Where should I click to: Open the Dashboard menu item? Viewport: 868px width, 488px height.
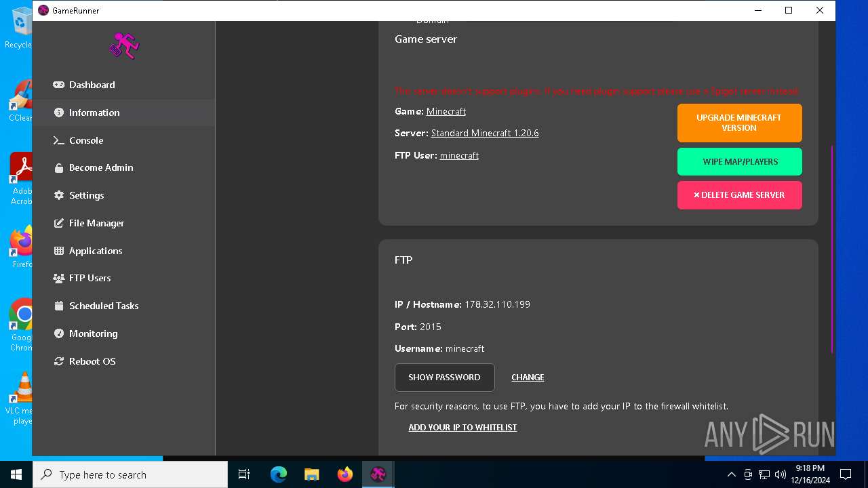(x=123, y=85)
